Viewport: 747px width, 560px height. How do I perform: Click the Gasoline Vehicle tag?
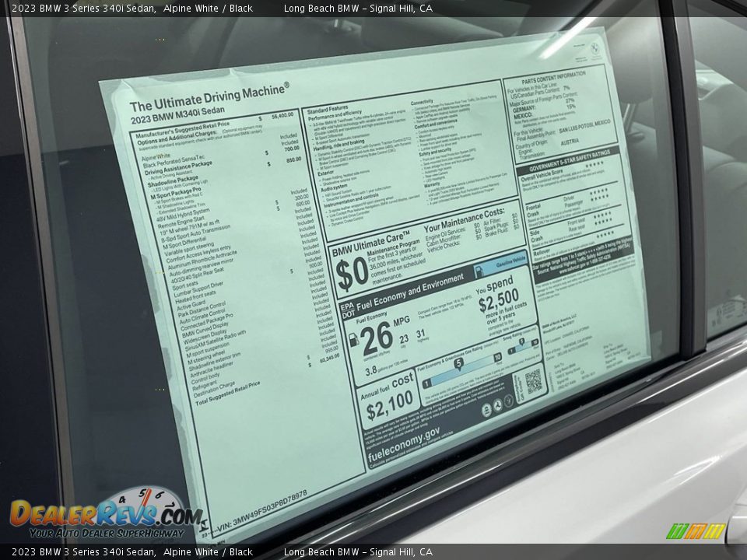tap(501, 265)
